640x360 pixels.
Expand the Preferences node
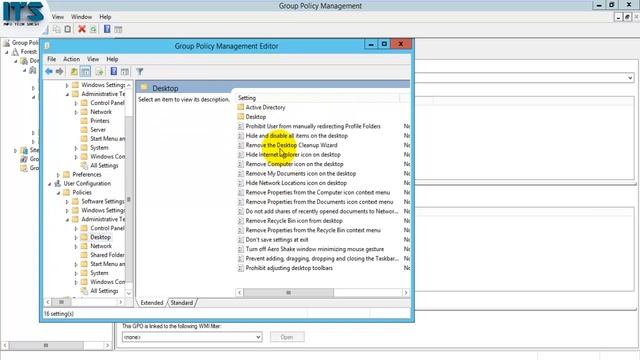58,174
